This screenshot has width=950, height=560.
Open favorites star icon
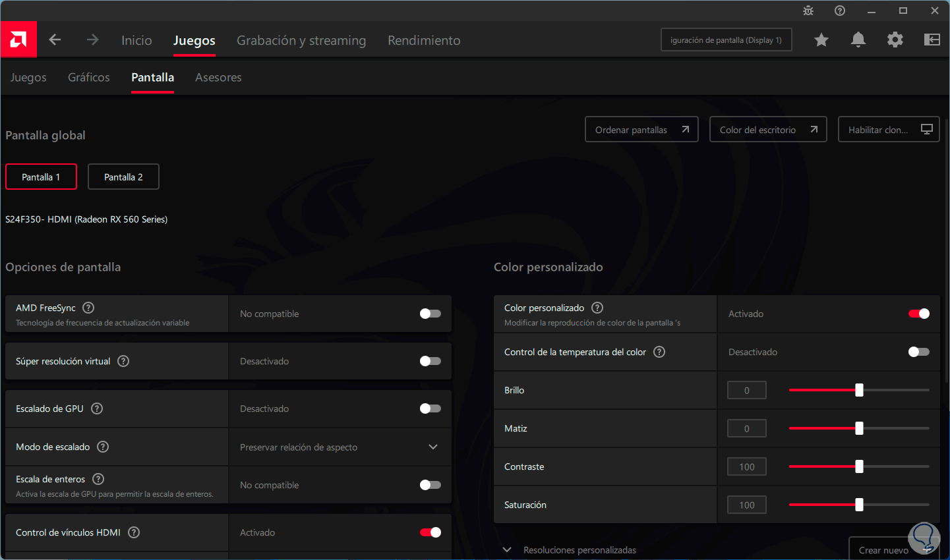[821, 40]
